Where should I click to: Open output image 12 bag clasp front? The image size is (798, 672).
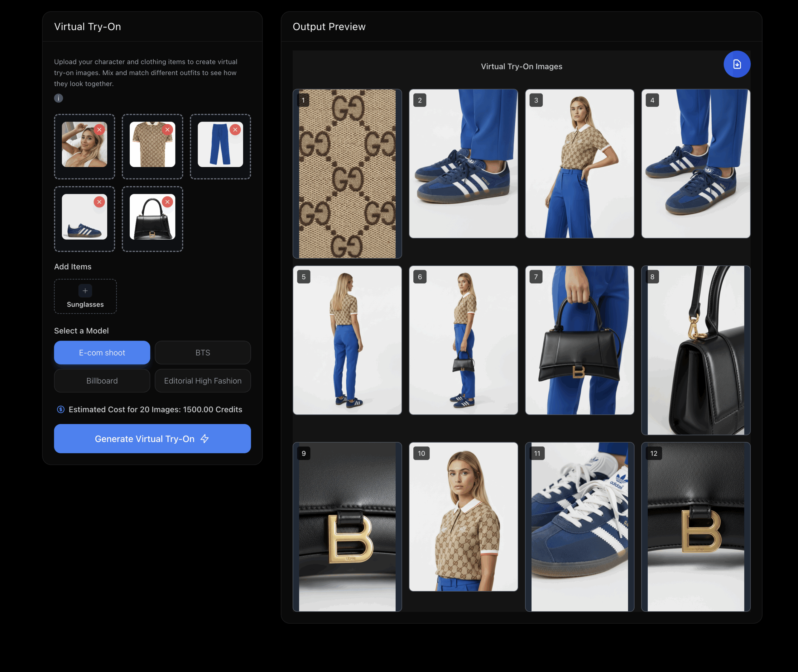click(696, 527)
